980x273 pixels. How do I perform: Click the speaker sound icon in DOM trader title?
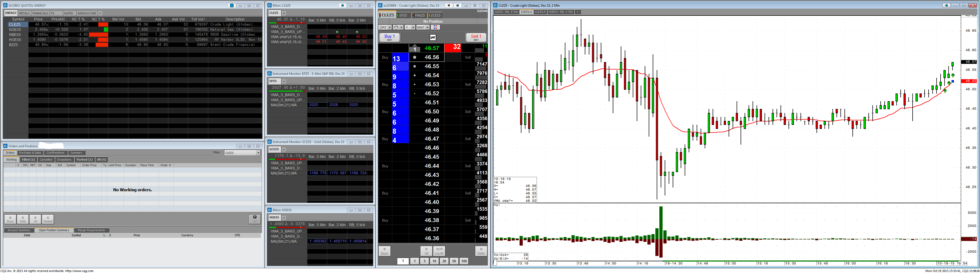click(x=449, y=6)
